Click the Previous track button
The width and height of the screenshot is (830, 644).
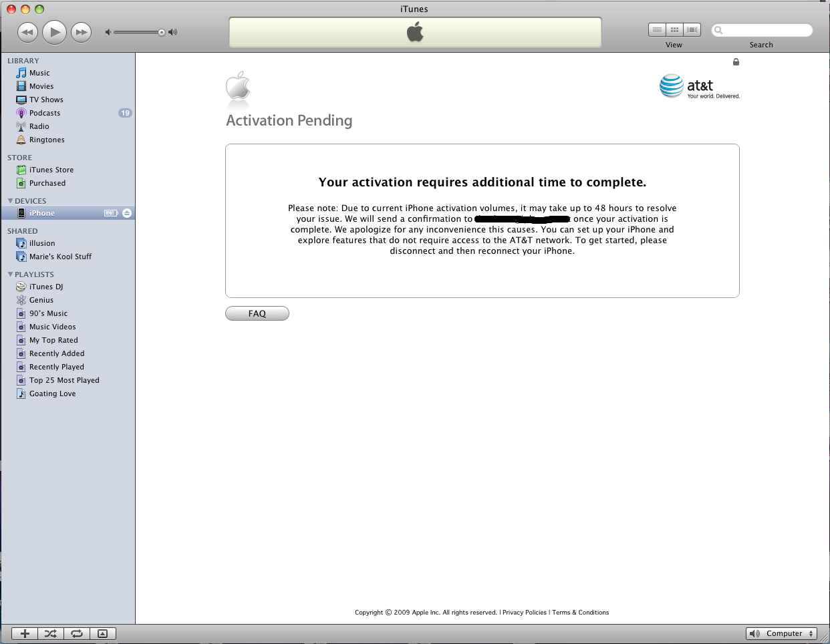point(27,32)
